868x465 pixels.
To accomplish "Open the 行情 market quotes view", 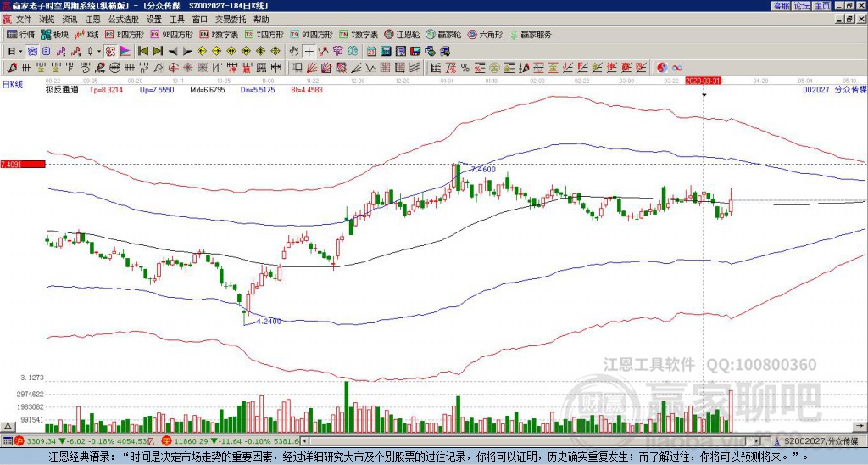I will click(x=20, y=34).
